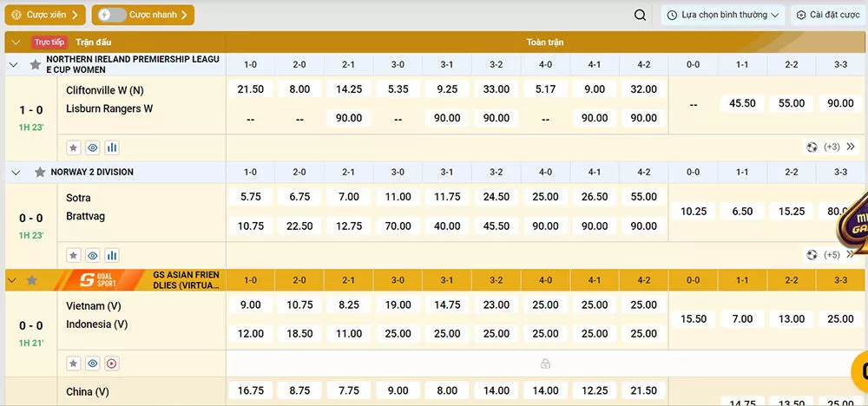Toggle watch eye for Cliftonville W match
The width and height of the screenshot is (868, 406).
[x=93, y=147]
